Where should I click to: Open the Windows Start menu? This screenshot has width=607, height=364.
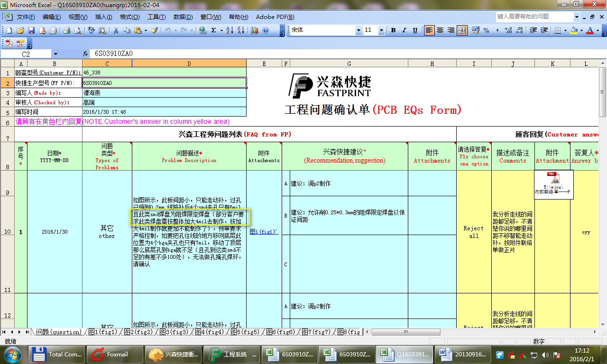pos(12,354)
